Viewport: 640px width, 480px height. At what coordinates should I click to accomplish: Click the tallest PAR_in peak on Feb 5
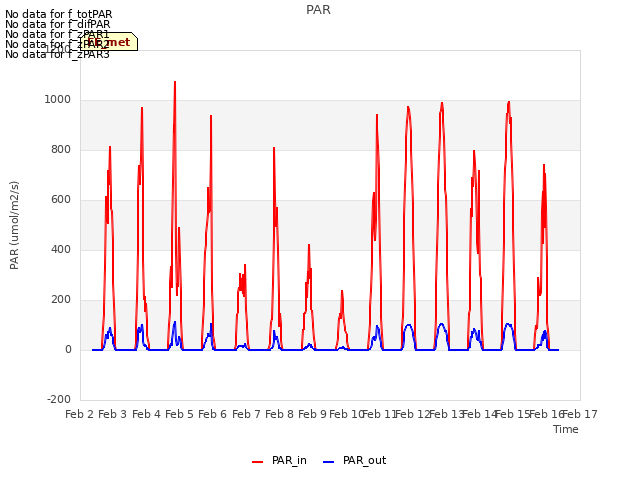pos(175,82)
